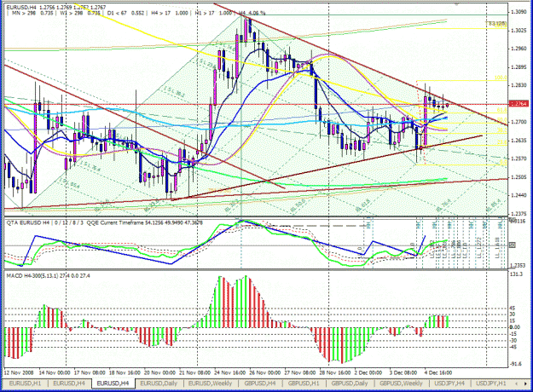533x392 pixels.
Task: Click the 28 Nov 16:00 time label
Action: 335,372
